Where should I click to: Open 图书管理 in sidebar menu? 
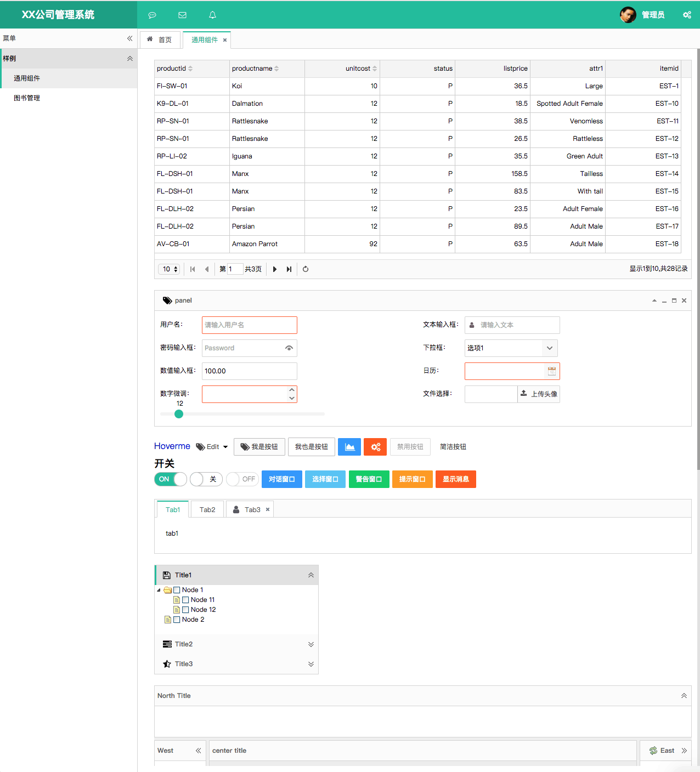coord(69,98)
